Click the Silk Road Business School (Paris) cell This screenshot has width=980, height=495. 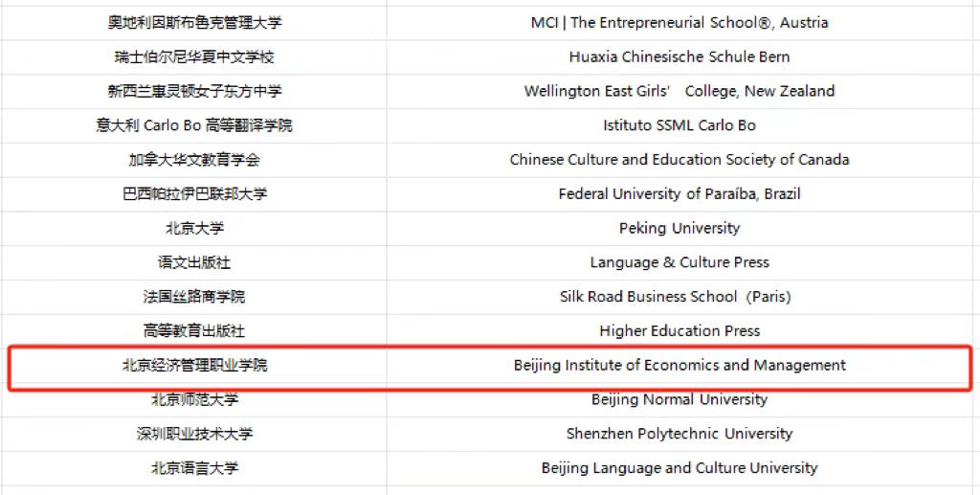tap(679, 297)
